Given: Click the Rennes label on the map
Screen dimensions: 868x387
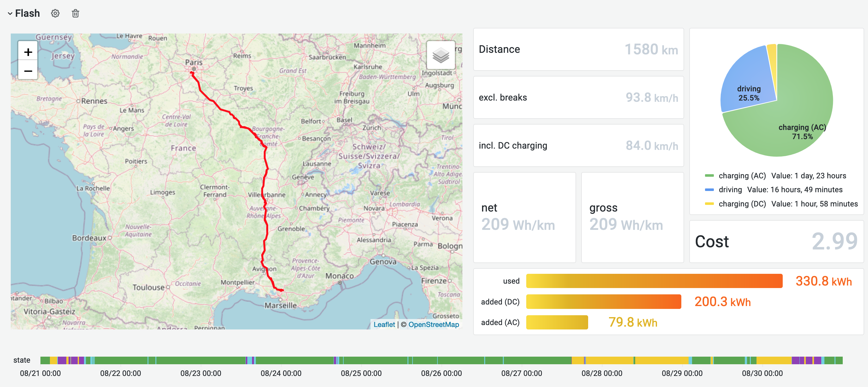Looking at the screenshot, I should coord(94,101).
